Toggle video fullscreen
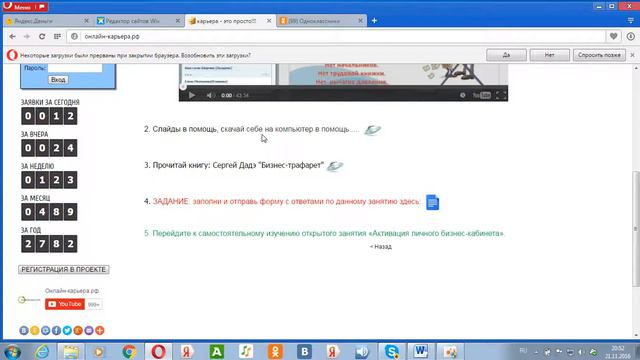 pos(501,95)
